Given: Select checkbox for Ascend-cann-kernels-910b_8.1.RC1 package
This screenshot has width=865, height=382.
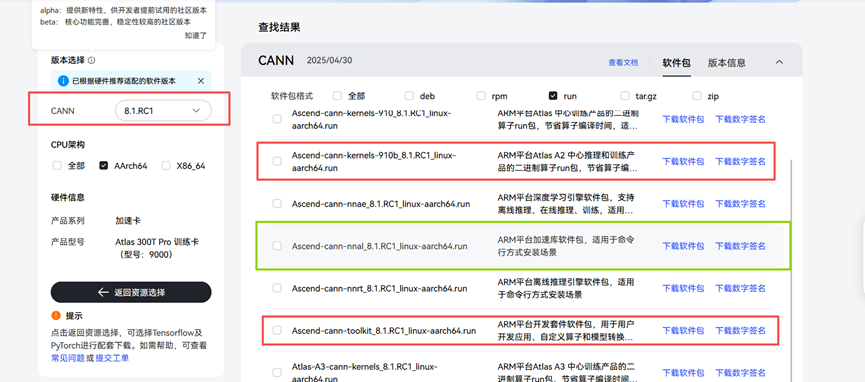Looking at the screenshot, I should 277,161.
